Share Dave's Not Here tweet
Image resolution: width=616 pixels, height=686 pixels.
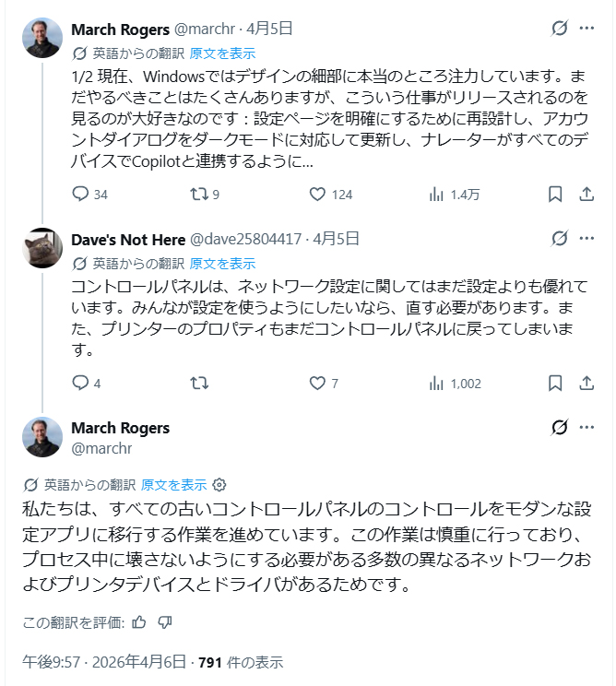586,383
